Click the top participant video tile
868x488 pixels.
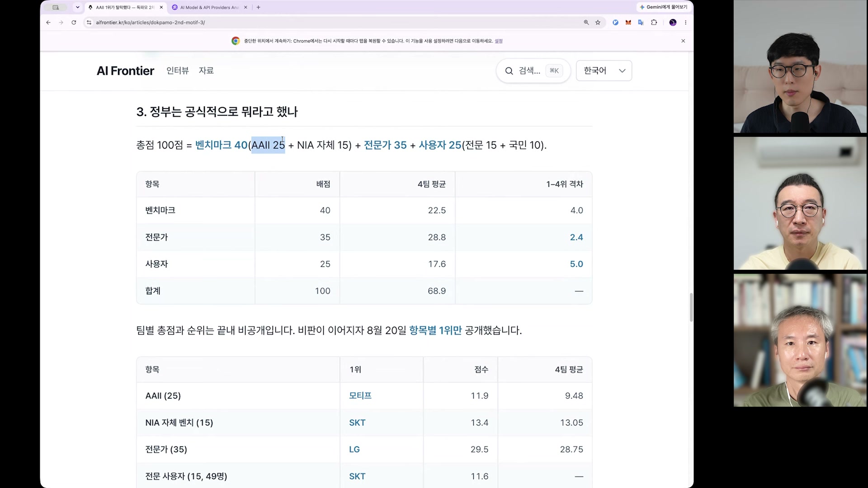pyautogui.click(x=800, y=66)
